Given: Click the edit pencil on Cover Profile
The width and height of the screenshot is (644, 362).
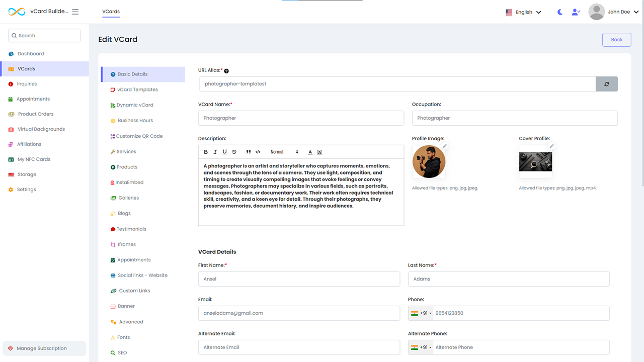Looking at the screenshot, I should 551,146.
